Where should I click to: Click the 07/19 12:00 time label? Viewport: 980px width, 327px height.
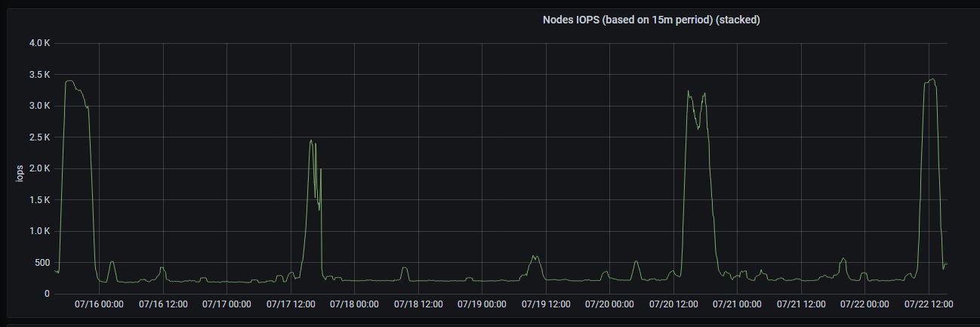coord(546,304)
